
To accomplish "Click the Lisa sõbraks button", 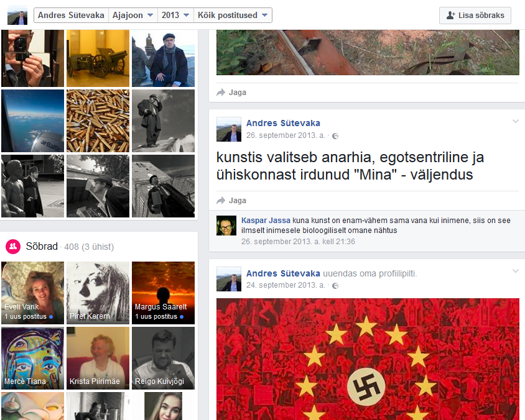I will pos(475,16).
